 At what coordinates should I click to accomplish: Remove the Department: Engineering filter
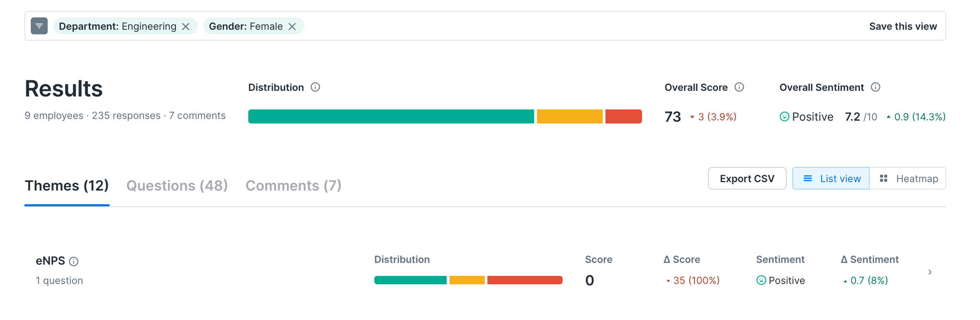186,27
